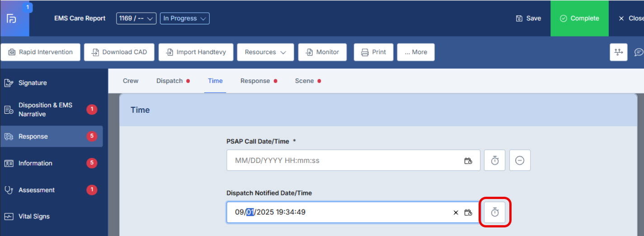644x236 pixels.
Task: Click the minus circle icon beside PSAP Call
Action: (x=520, y=161)
